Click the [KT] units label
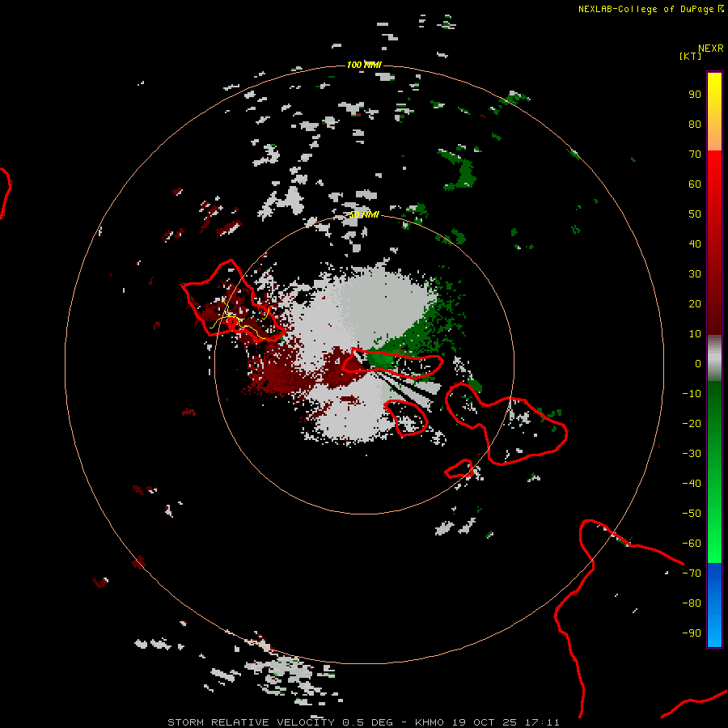The width and height of the screenshot is (728, 728). pos(690,56)
